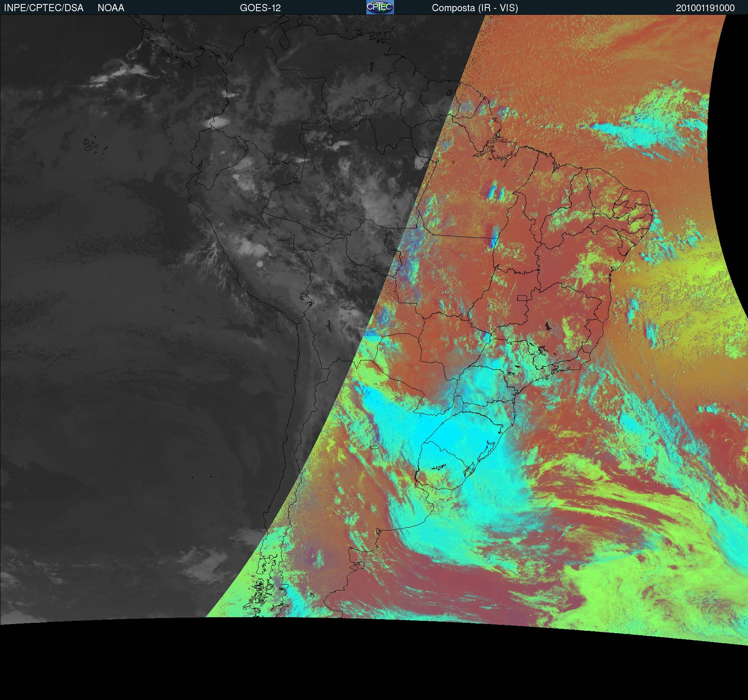Viewport: 748px width, 700px height.
Task: Select the GOES-12 satellite label
Action: [x=260, y=8]
